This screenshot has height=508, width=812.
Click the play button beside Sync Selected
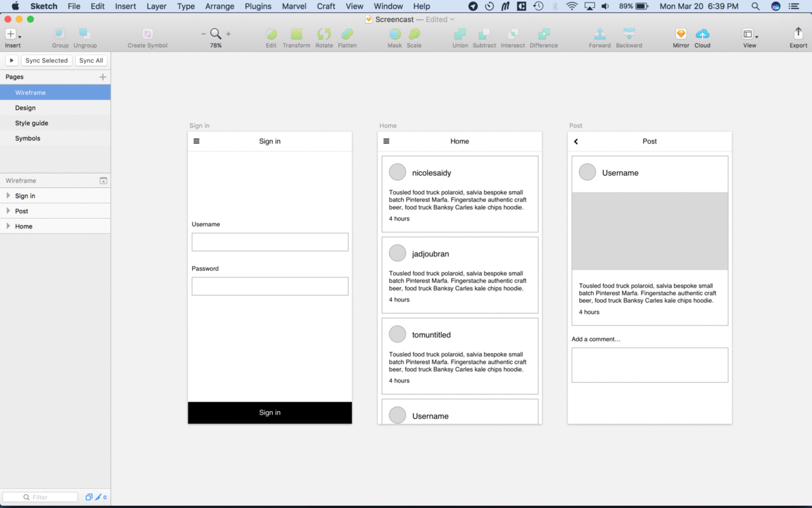(11, 60)
